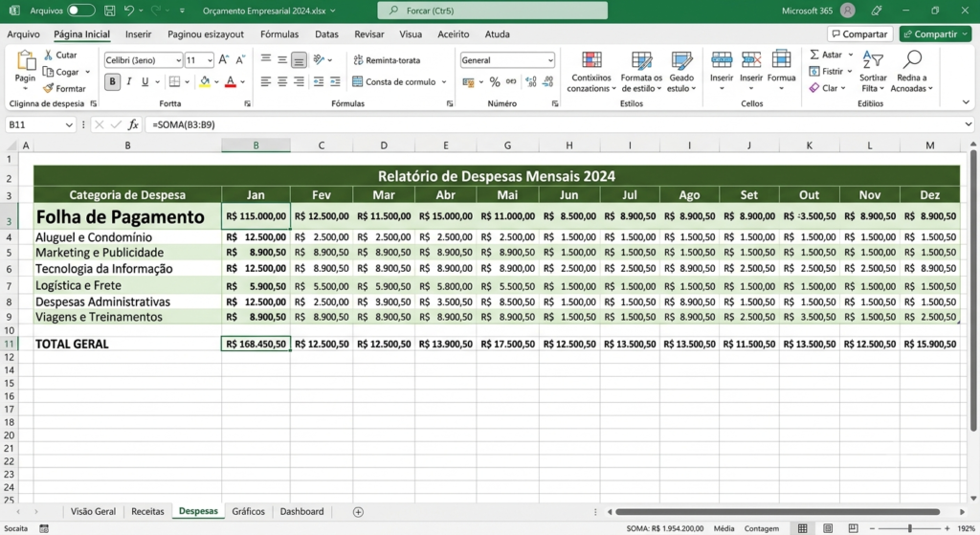Align text right in the cell
This screenshot has width=980, height=535.
tap(299, 81)
